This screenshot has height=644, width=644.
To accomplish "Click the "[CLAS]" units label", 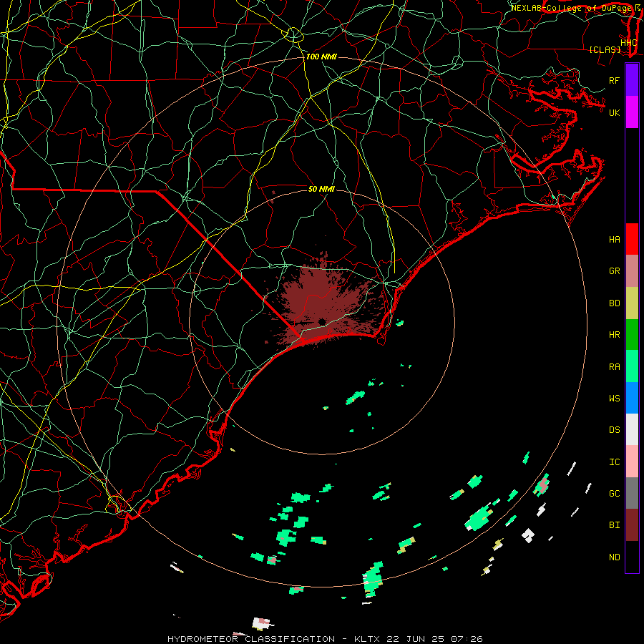I will (605, 49).
